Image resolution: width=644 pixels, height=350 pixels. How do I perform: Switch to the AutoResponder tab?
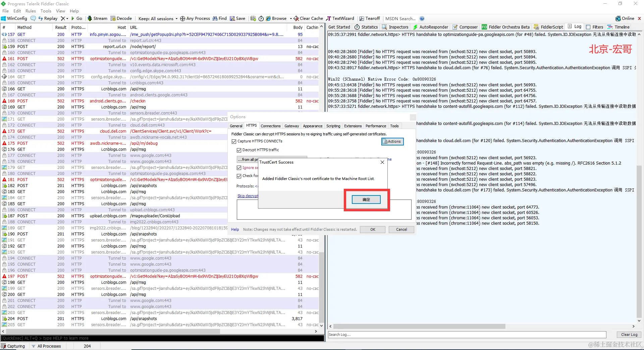431,27
